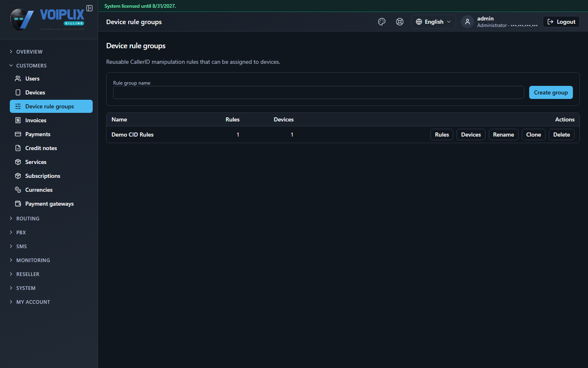Click the Currencies coins icon
This screenshot has width=588, height=368.
coord(18,190)
